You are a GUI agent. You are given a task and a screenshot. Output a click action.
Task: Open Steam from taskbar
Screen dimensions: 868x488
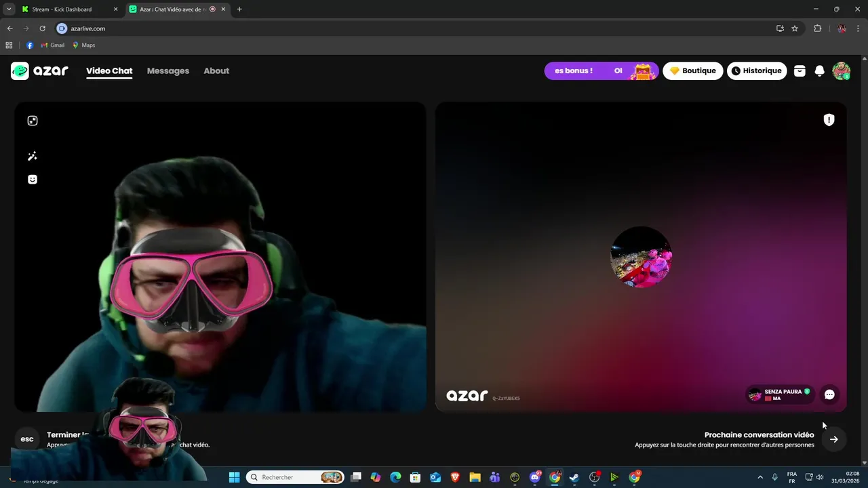pyautogui.click(x=574, y=477)
